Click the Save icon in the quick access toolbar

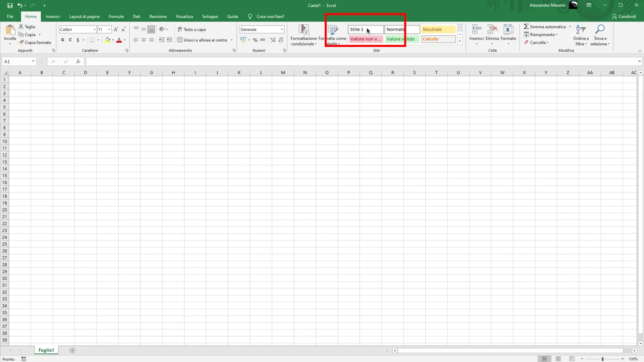pyautogui.click(x=10, y=5)
